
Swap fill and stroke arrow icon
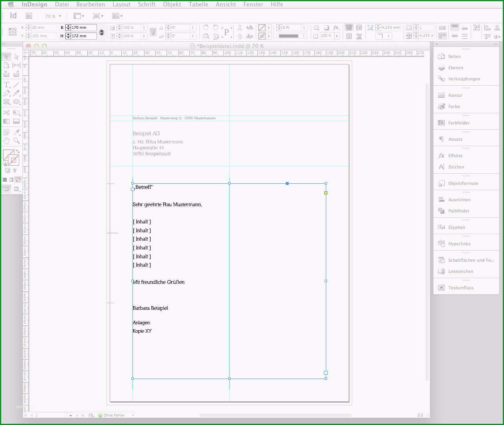(x=18, y=152)
